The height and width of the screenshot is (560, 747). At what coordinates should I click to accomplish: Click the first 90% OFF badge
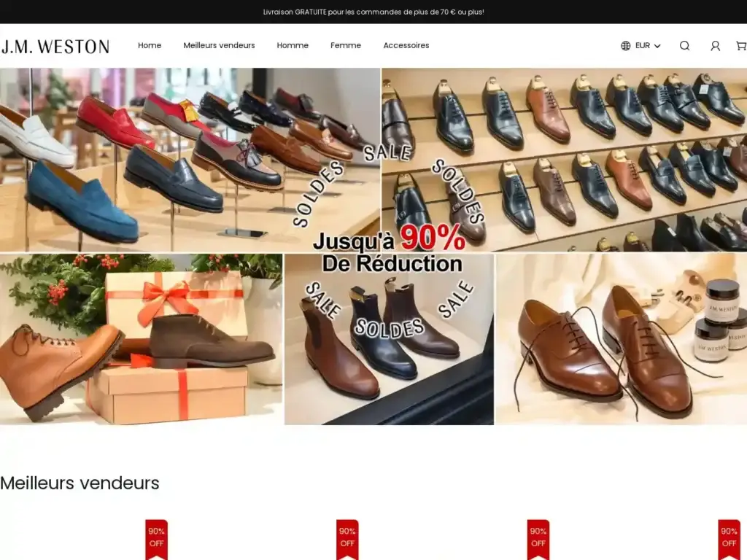[156, 538]
